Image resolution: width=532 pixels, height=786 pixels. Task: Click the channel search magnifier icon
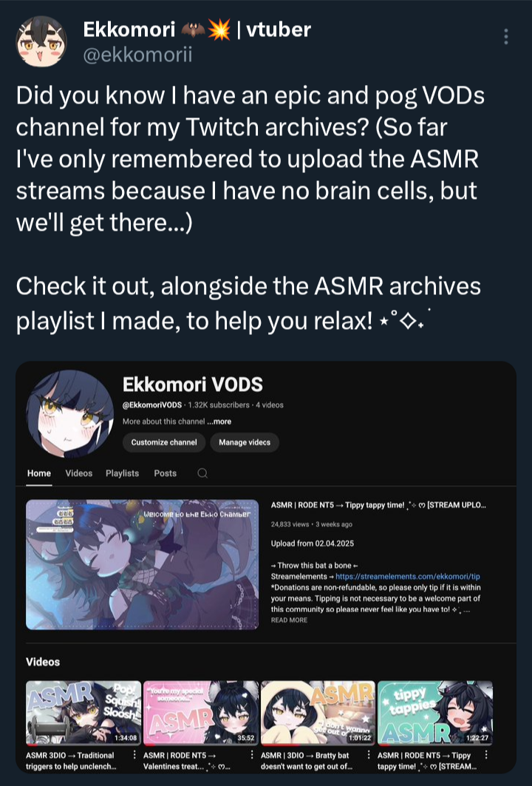click(202, 473)
